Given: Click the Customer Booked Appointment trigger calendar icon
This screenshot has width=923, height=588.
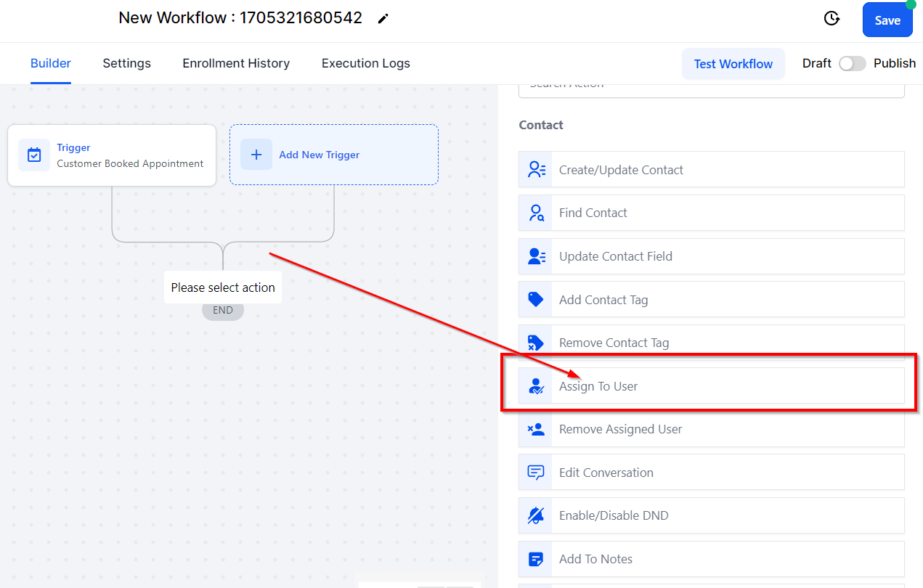Looking at the screenshot, I should [x=34, y=155].
